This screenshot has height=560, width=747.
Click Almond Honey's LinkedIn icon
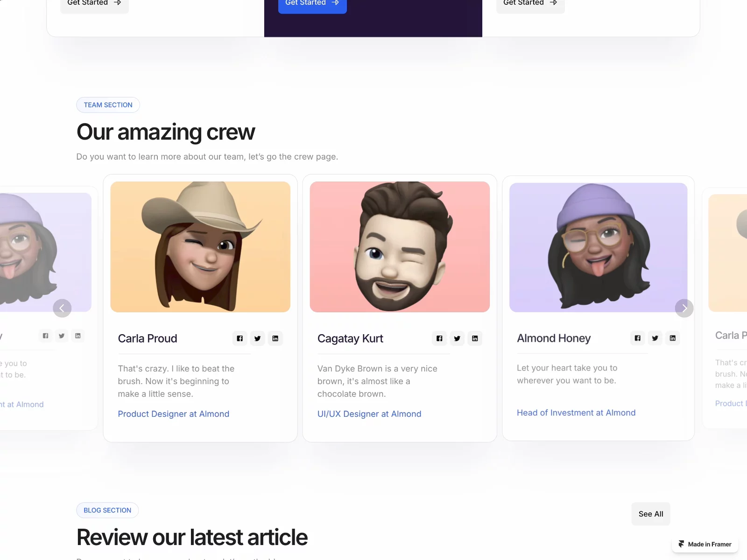point(673,338)
